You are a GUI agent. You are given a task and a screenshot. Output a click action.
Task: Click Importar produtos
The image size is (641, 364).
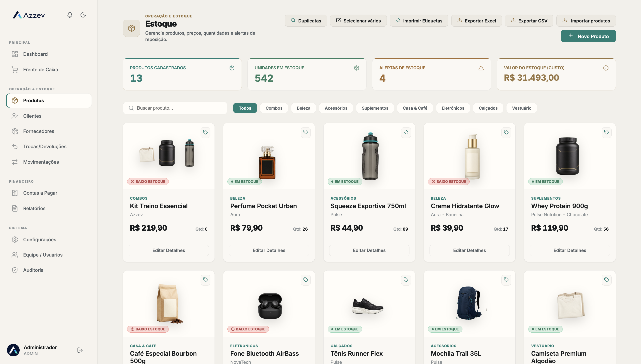586,21
